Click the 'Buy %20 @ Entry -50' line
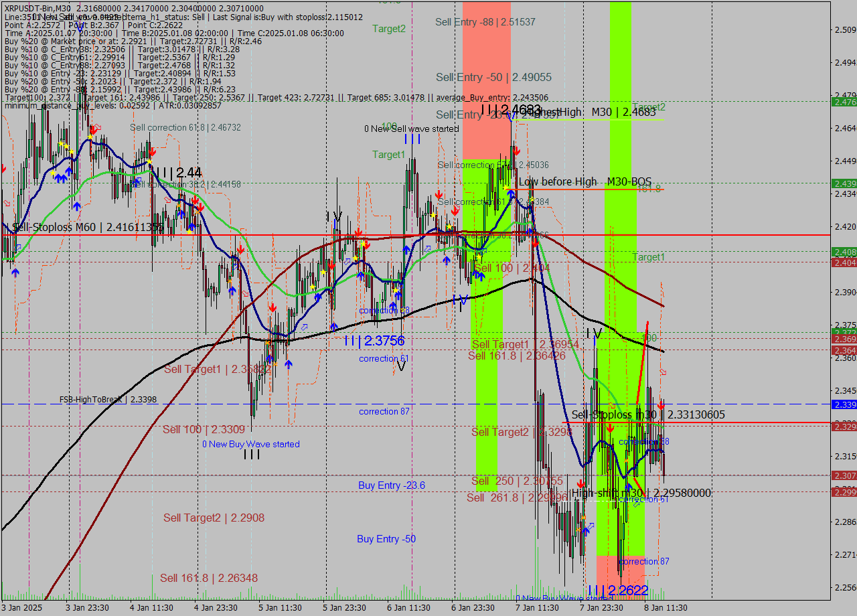This screenshot has width=857, height=616. (x=112, y=81)
